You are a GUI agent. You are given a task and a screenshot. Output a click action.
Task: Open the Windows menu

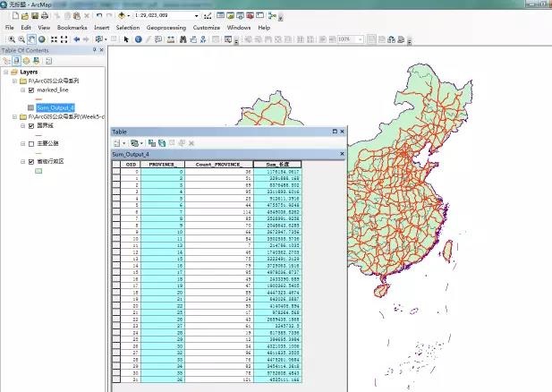coord(239,28)
